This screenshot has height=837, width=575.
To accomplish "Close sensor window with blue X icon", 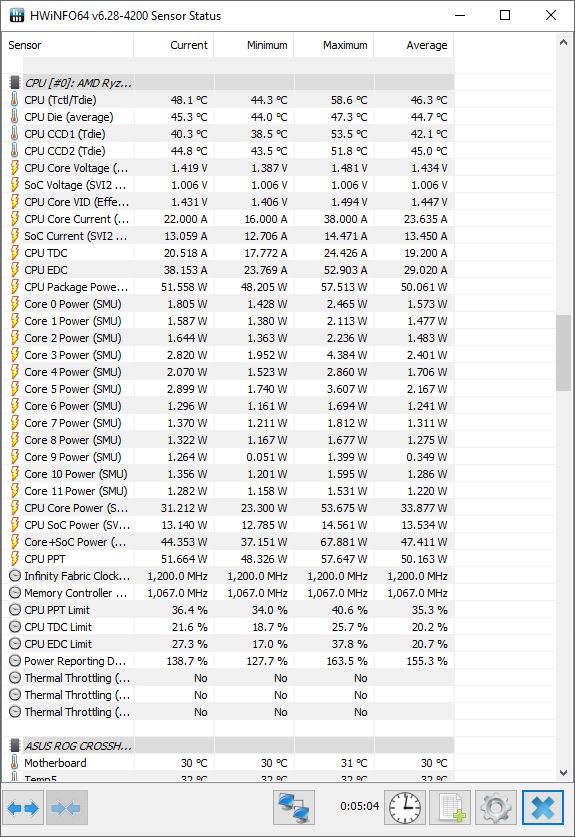I will pyautogui.click(x=543, y=808).
